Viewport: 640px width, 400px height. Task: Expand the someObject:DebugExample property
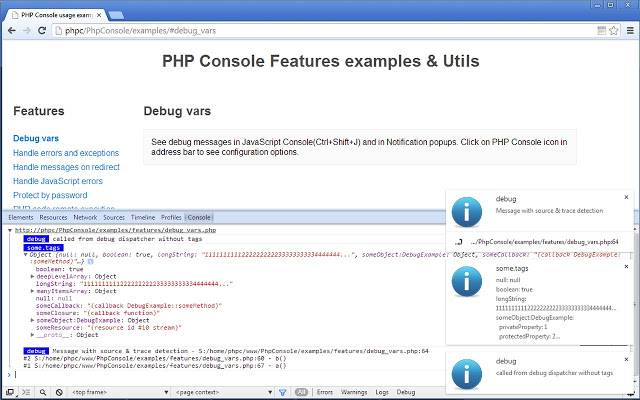tap(33, 321)
